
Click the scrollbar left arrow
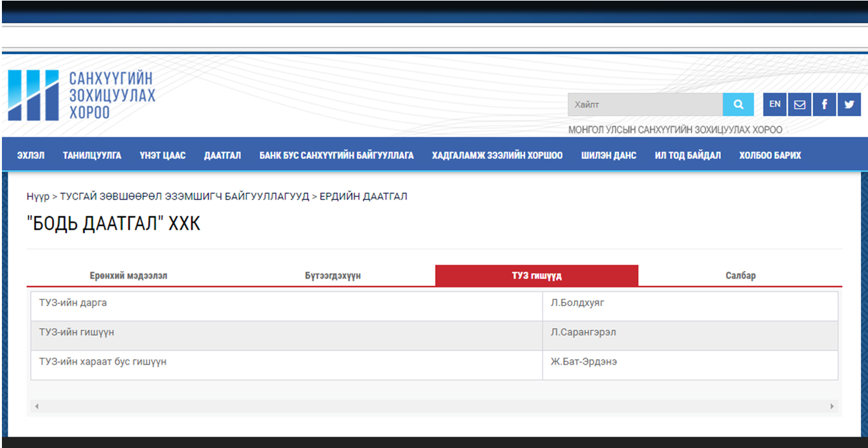pyautogui.click(x=37, y=406)
